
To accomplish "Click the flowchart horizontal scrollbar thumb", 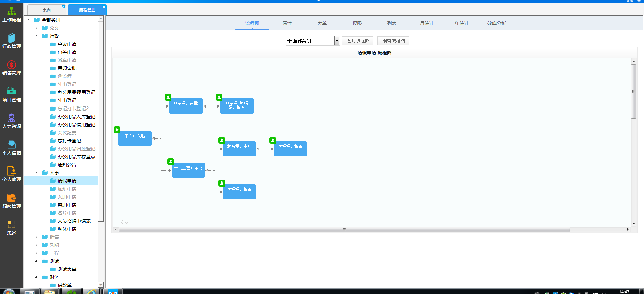I will click(344, 229).
